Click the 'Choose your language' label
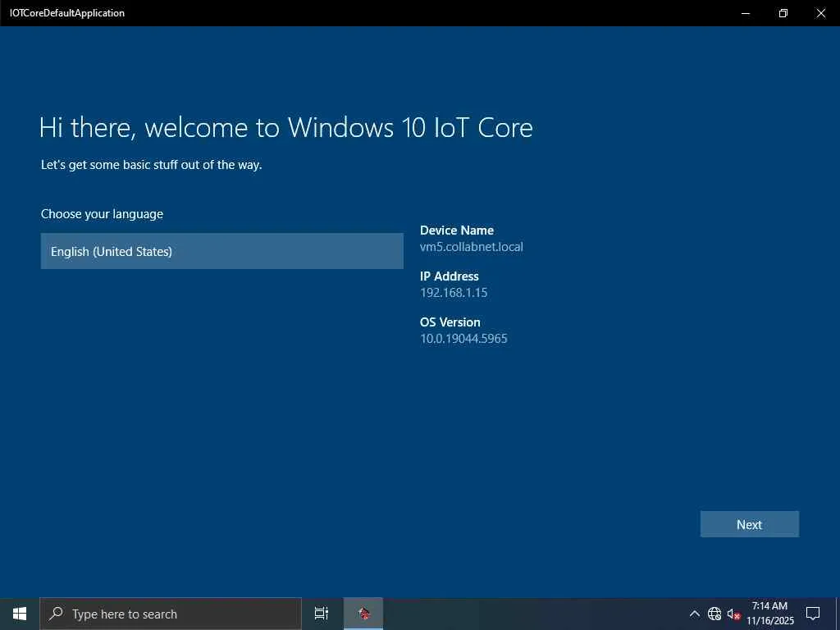 (102, 214)
